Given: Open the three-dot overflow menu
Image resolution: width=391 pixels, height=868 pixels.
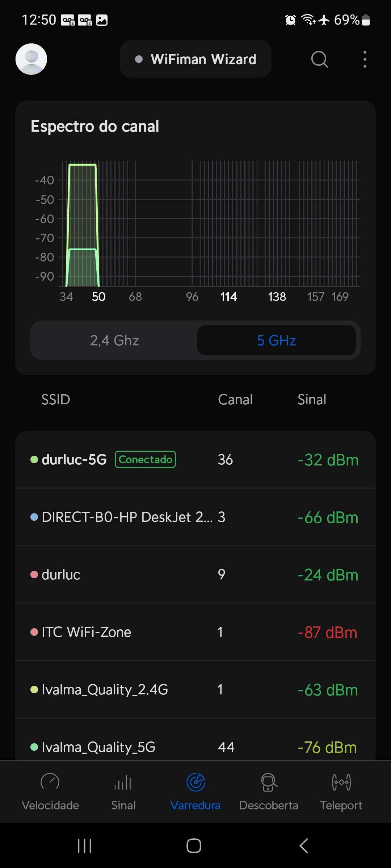Looking at the screenshot, I should click(365, 59).
